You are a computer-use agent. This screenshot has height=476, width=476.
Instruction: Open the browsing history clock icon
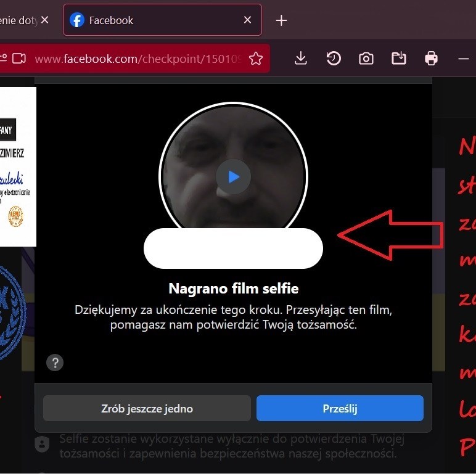pos(333,59)
